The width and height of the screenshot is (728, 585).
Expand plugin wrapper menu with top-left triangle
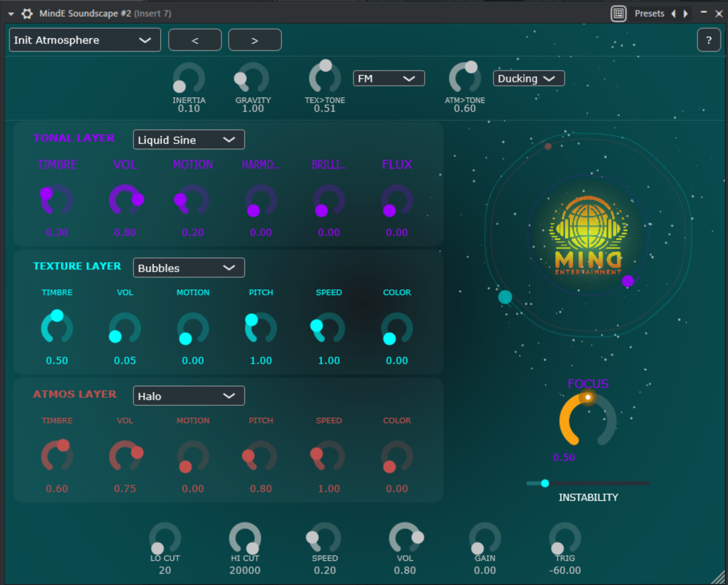(11, 13)
